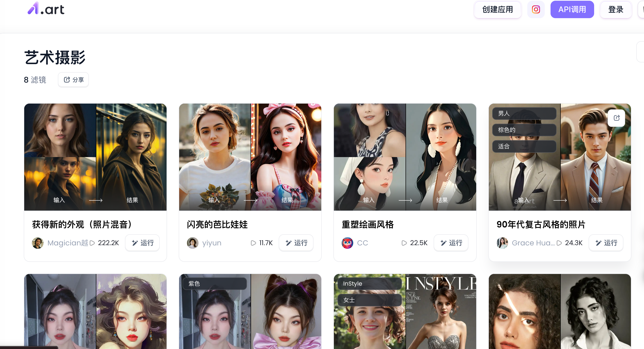This screenshot has width=644, height=349.
Task: Open the API调用 button
Action: tap(572, 9)
